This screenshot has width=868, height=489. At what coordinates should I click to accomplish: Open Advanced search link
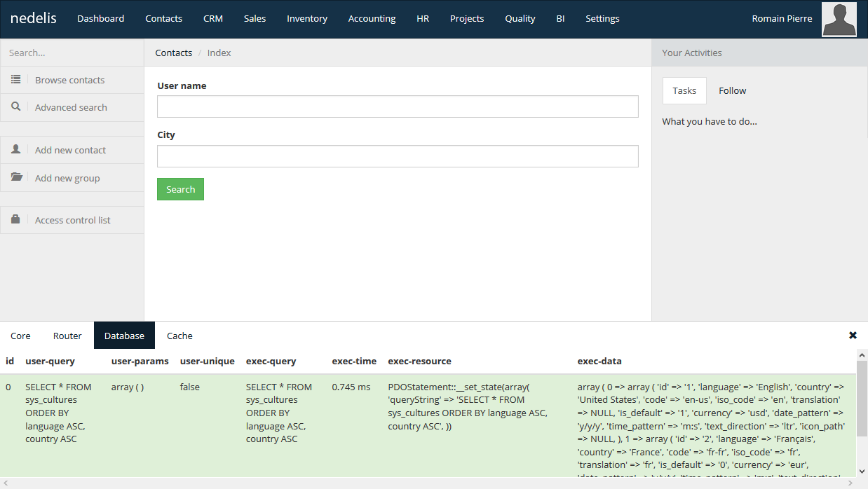71,107
